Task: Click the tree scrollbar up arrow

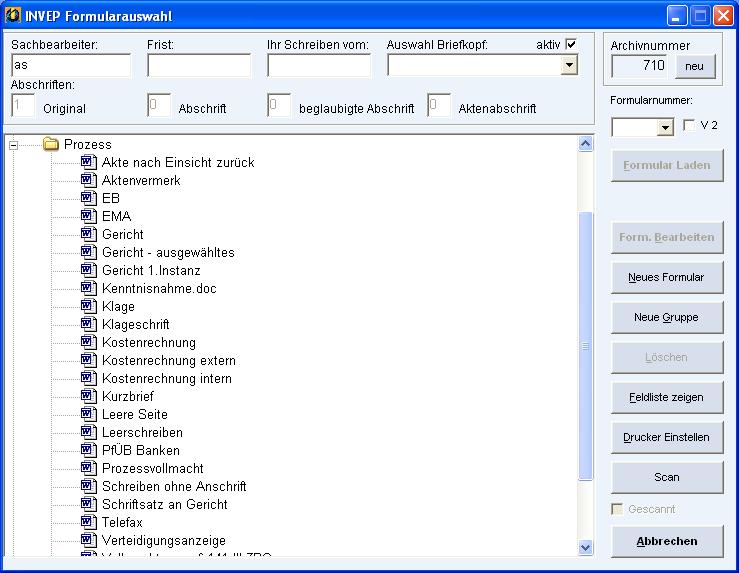Action: tap(585, 144)
